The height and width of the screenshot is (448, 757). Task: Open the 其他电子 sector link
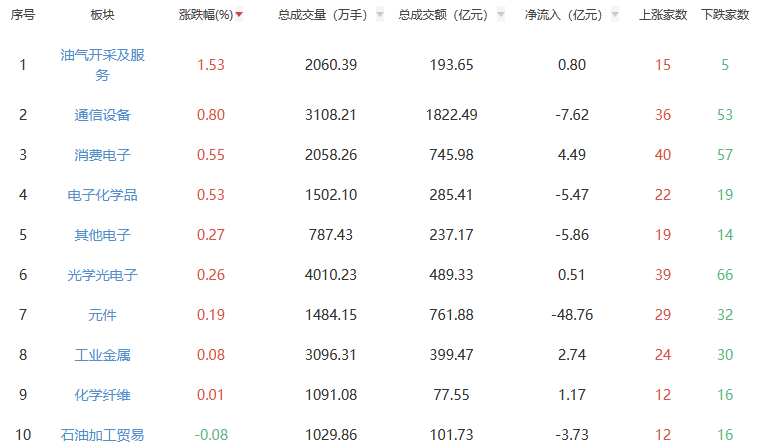(x=102, y=235)
